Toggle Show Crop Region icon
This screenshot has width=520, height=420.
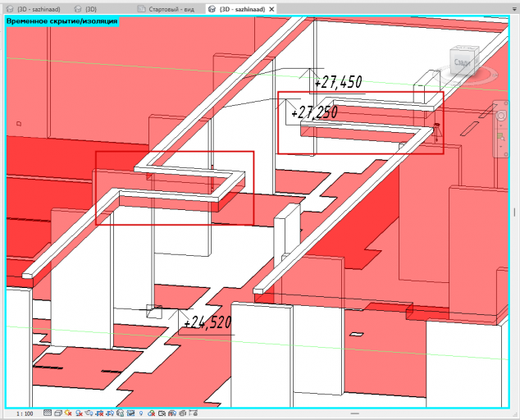point(110,413)
